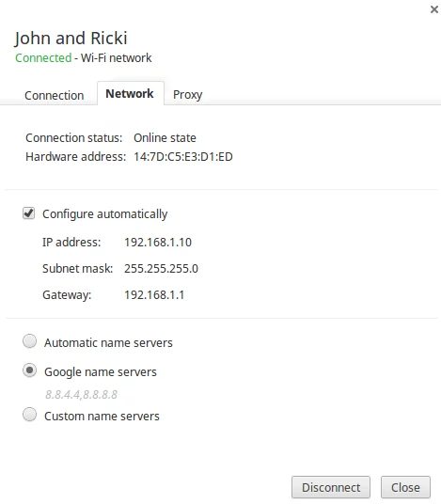441x504 pixels.
Task: Click the Close button at bottom
Action: tap(405, 487)
